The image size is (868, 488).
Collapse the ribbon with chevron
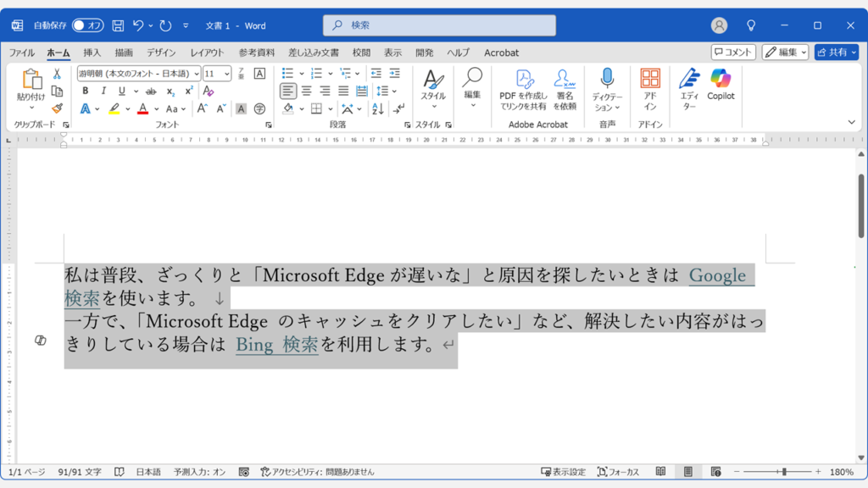(851, 122)
